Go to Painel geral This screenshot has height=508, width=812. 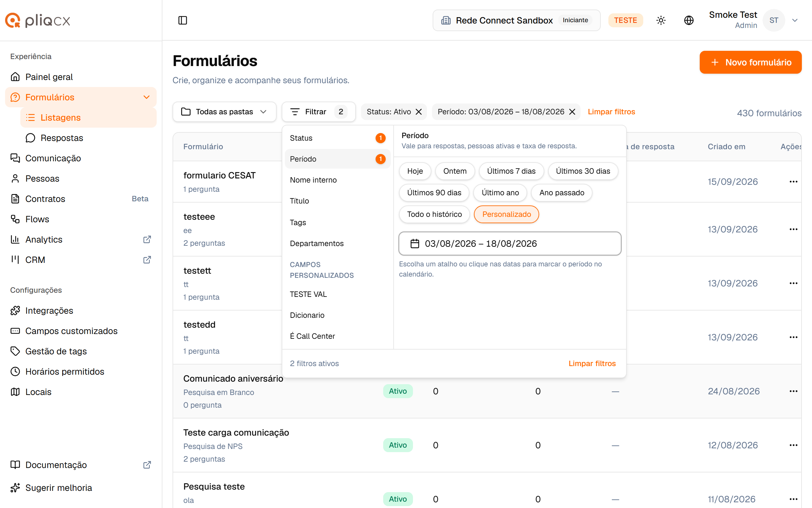pyautogui.click(x=81, y=77)
